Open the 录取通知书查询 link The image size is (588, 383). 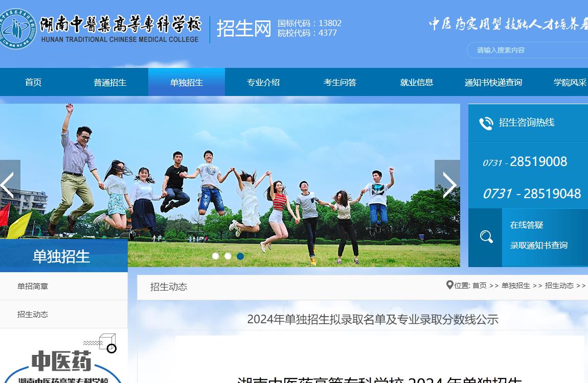(539, 245)
